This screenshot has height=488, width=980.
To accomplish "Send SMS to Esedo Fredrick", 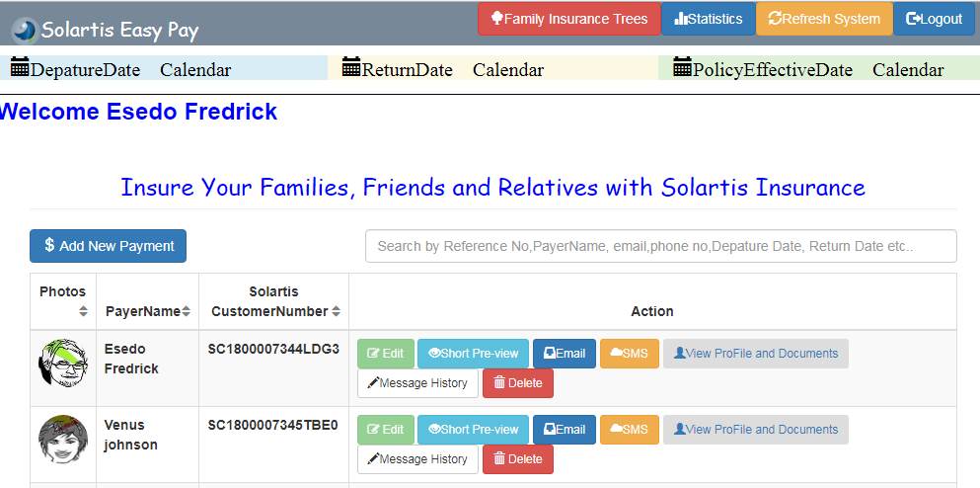I will pyautogui.click(x=630, y=354).
